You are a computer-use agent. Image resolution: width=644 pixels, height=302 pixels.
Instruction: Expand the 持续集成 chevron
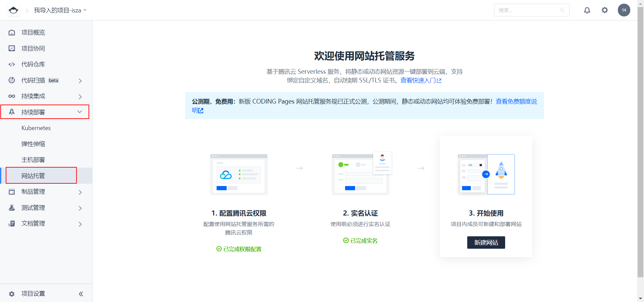[80, 97]
